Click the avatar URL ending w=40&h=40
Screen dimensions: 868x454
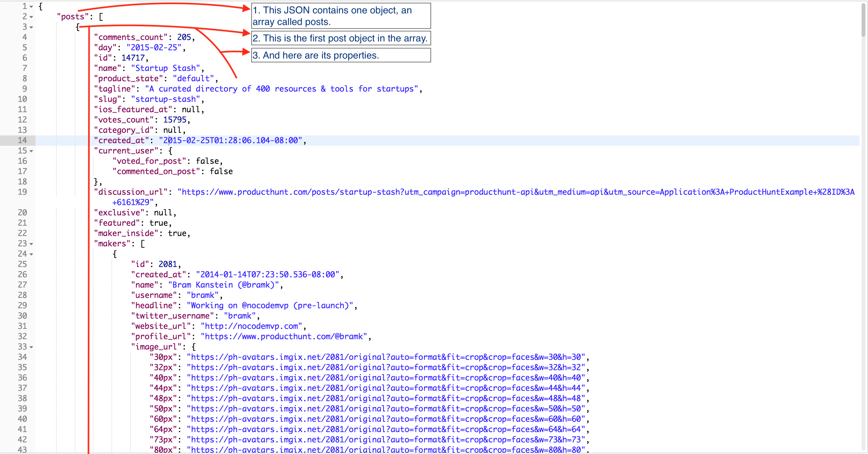386,378
